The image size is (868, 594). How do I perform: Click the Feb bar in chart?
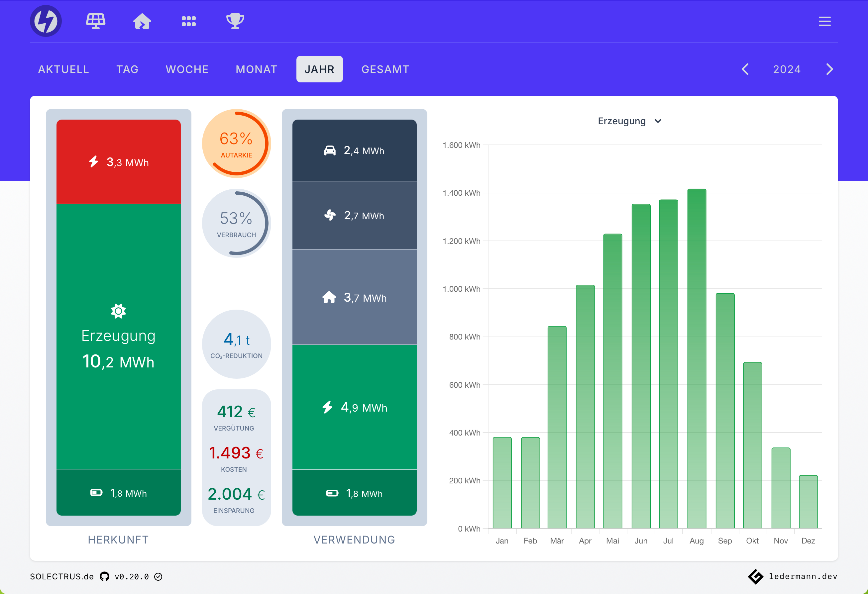(530, 483)
